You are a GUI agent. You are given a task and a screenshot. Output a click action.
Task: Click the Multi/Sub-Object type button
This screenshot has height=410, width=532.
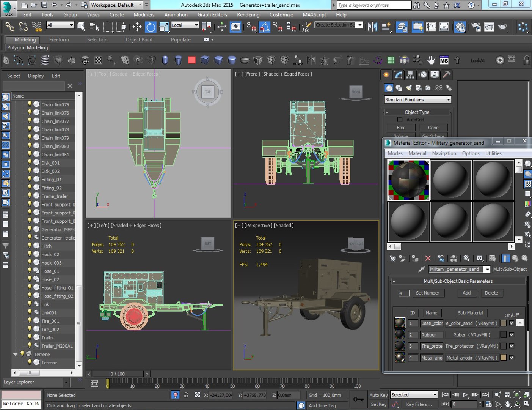510,269
